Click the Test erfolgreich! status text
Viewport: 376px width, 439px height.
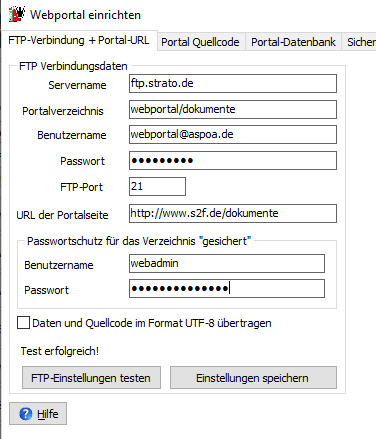60,351
